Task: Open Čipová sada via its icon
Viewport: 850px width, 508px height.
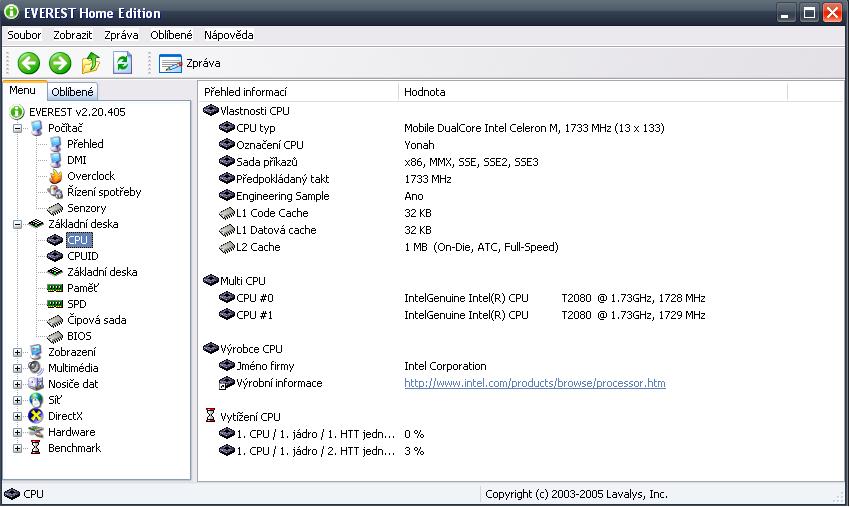Action: 55,320
